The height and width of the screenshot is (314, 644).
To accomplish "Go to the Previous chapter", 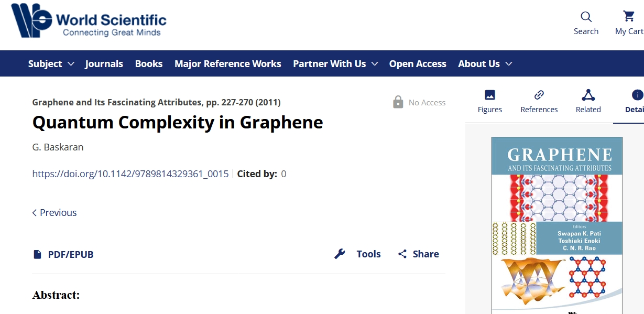I will pos(54,212).
